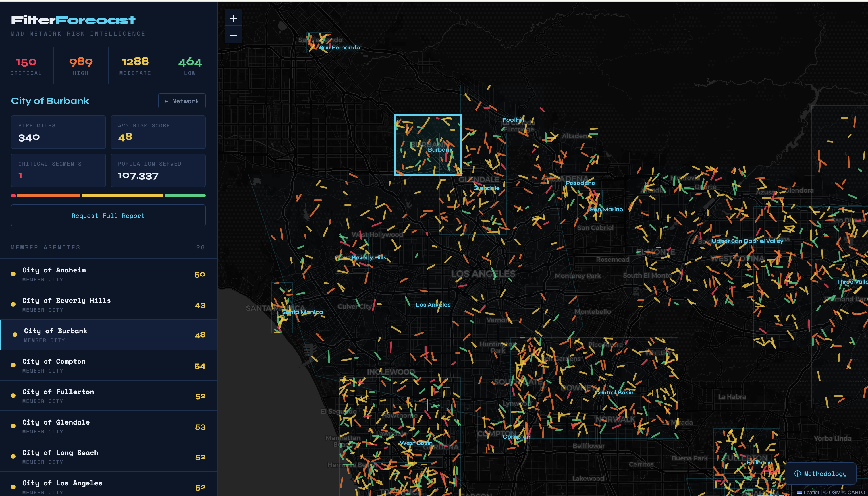Select City of Anaheim agency row

[x=108, y=274]
